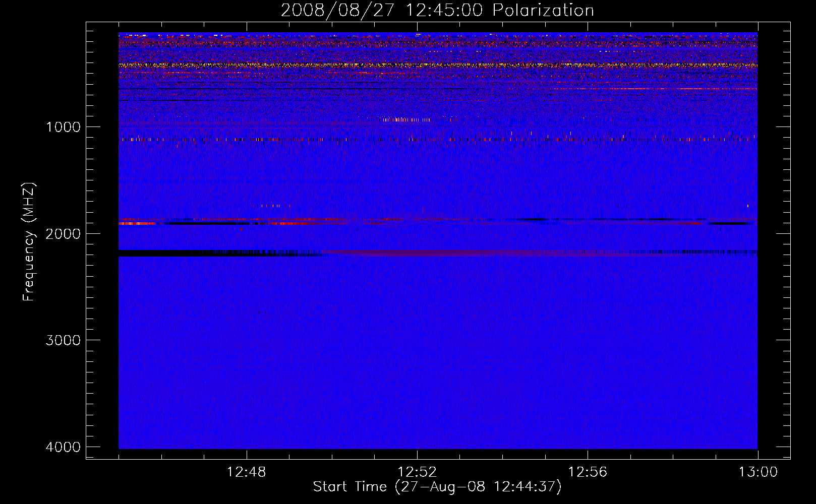
Task: Select the 1000 frequency tick label
Action: (63, 127)
